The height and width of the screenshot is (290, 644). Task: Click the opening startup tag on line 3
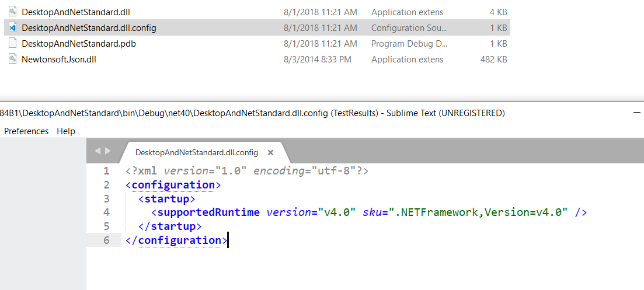tap(167, 199)
